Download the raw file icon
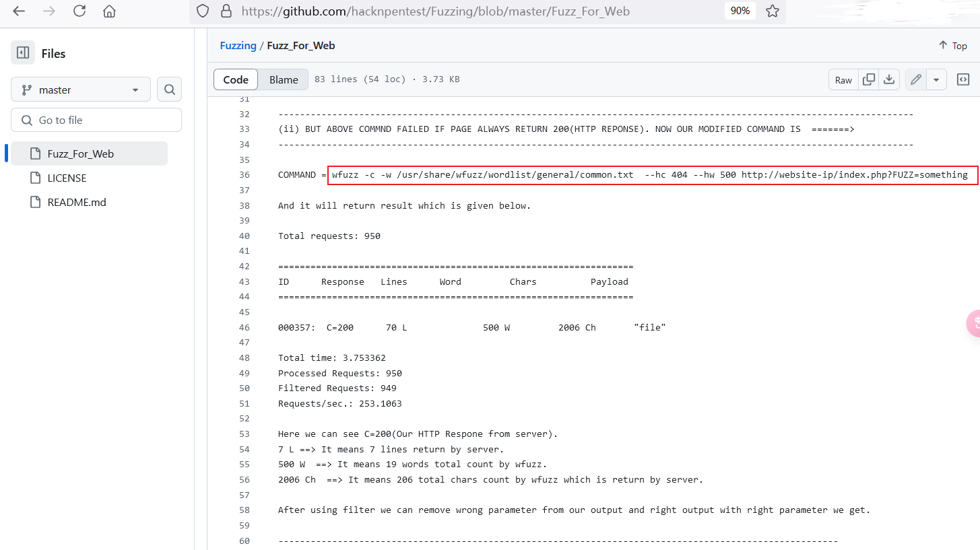 [x=889, y=79]
